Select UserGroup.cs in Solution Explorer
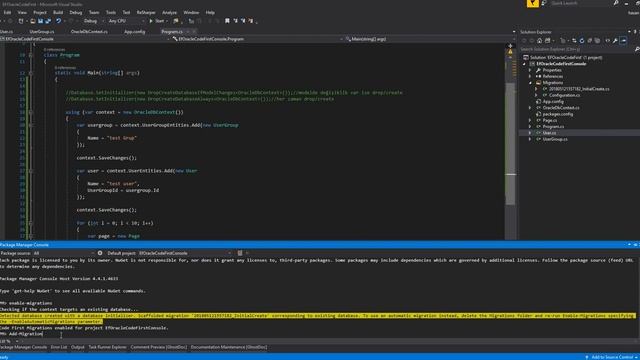 pyautogui.click(x=555, y=139)
